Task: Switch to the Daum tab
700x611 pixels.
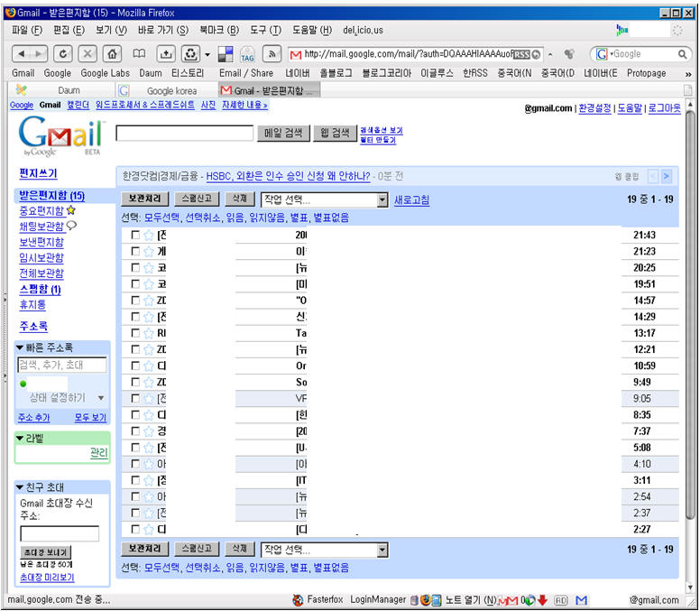Action: click(x=60, y=90)
